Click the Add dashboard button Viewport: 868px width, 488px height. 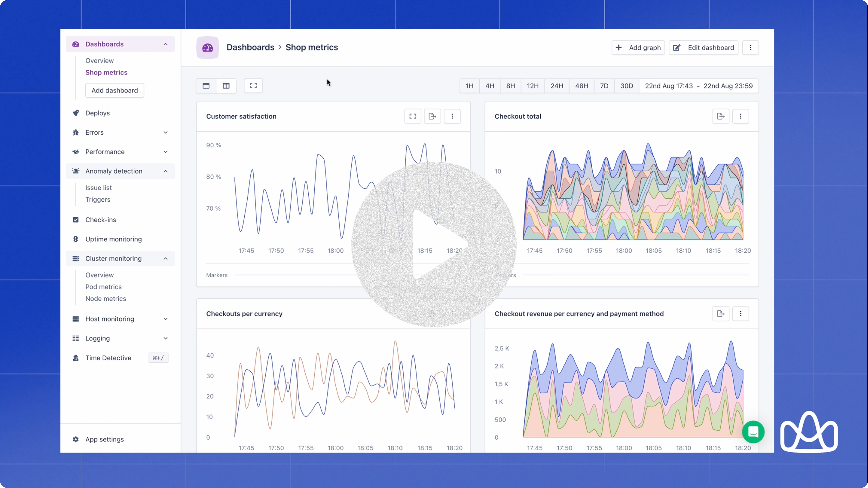click(115, 90)
